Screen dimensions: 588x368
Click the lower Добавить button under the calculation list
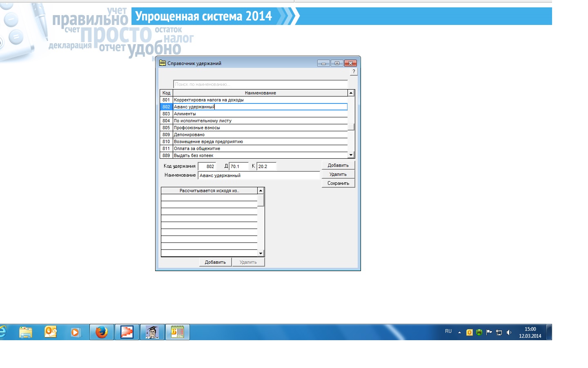(215, 262)
